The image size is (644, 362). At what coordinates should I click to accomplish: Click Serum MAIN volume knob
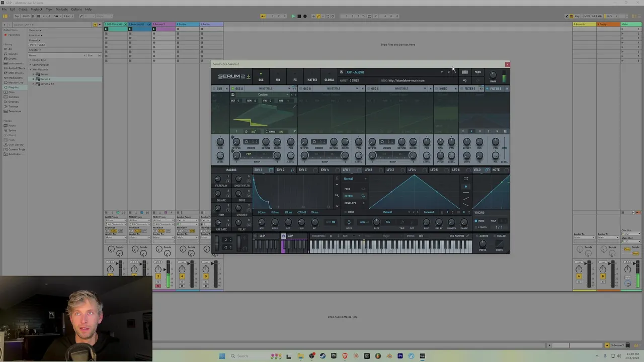(493, 75)
